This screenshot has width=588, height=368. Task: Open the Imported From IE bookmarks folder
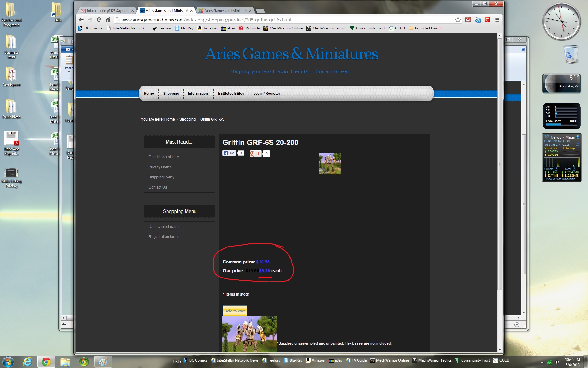pyautogui.click(x=426, y=28)
